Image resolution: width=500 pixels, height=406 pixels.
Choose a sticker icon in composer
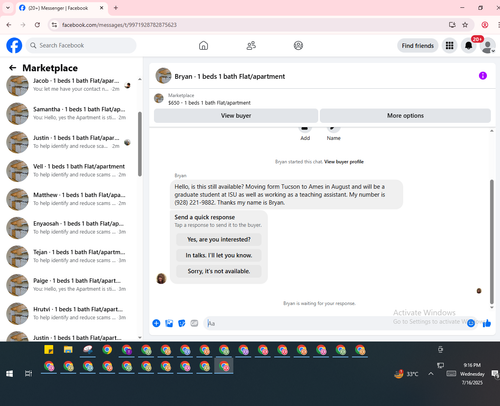tap(182, 323)
